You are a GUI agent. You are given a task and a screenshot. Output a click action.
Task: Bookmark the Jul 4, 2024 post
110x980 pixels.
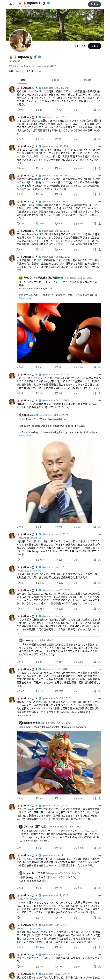click(95, 224)
